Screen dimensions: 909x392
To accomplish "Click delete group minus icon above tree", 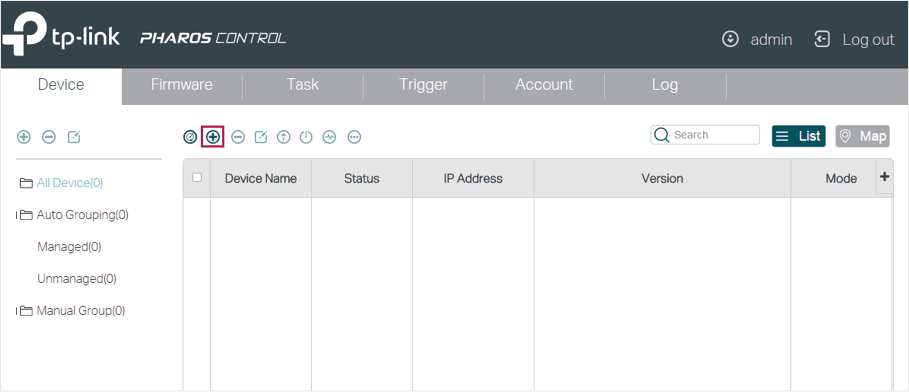I will (x=49, y=137).
